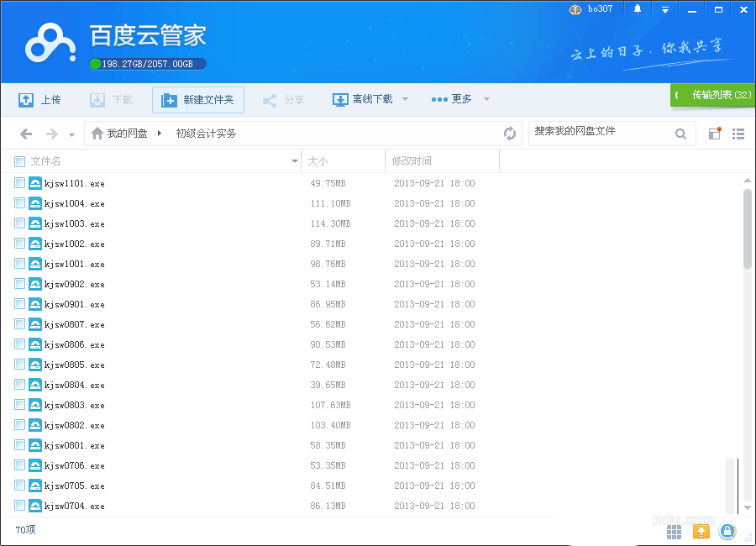Screen dimensions: 756x546
Task: Check the box for kjsw0807.exe
Action: click(19, 324)
